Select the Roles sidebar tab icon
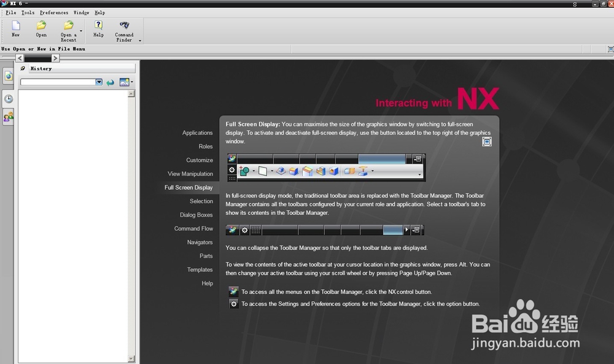 [8, 117]
